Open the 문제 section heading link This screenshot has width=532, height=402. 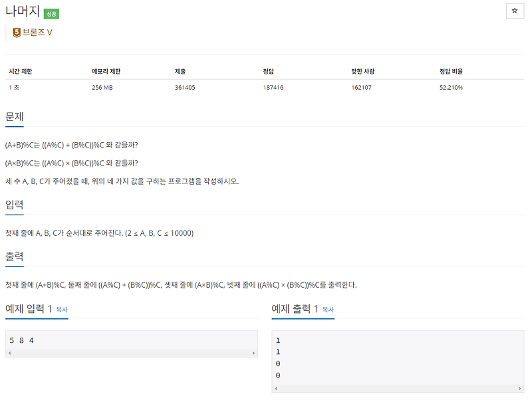pos(15,116)
